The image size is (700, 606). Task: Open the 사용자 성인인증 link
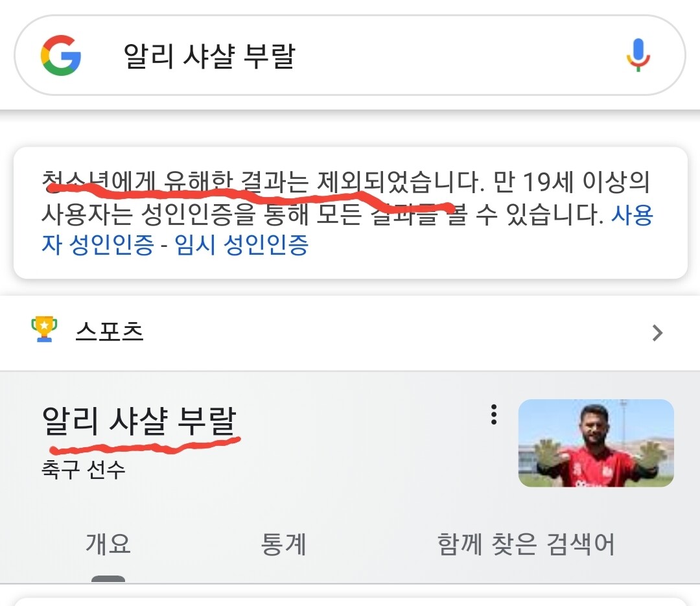[97, 245]
